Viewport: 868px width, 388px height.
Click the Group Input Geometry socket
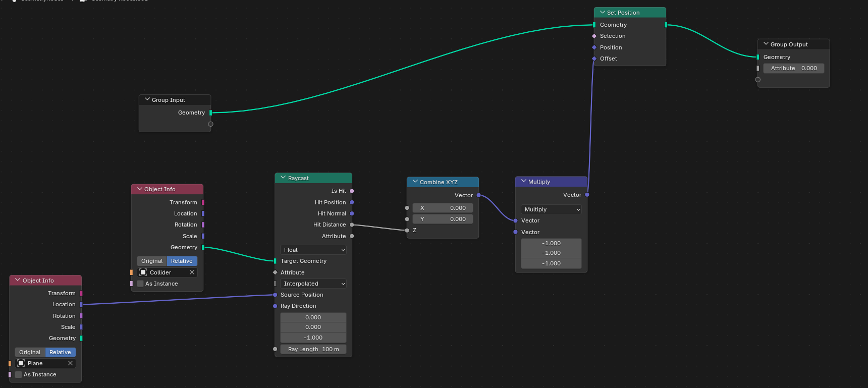click(x=210, y=113)
